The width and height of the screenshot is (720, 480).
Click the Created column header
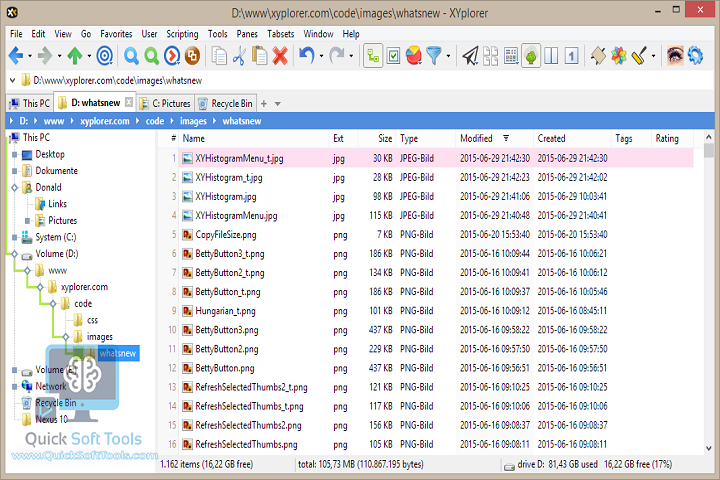pyautogui.click(x=573, y=139)
